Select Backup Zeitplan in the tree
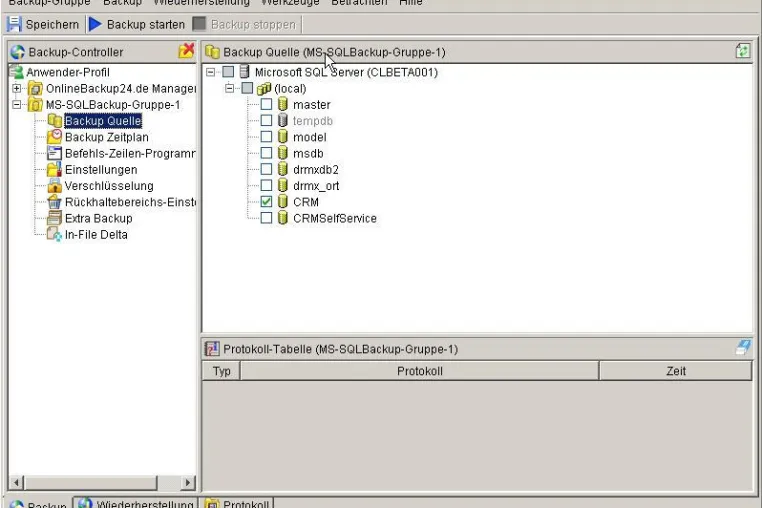The image size is (762, 508). (x=107, y=137)
